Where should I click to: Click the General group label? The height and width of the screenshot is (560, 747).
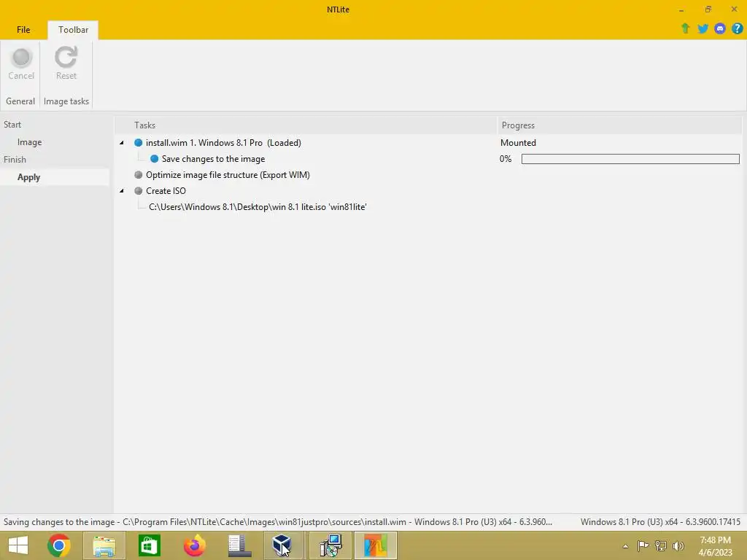tap(20, 101)
